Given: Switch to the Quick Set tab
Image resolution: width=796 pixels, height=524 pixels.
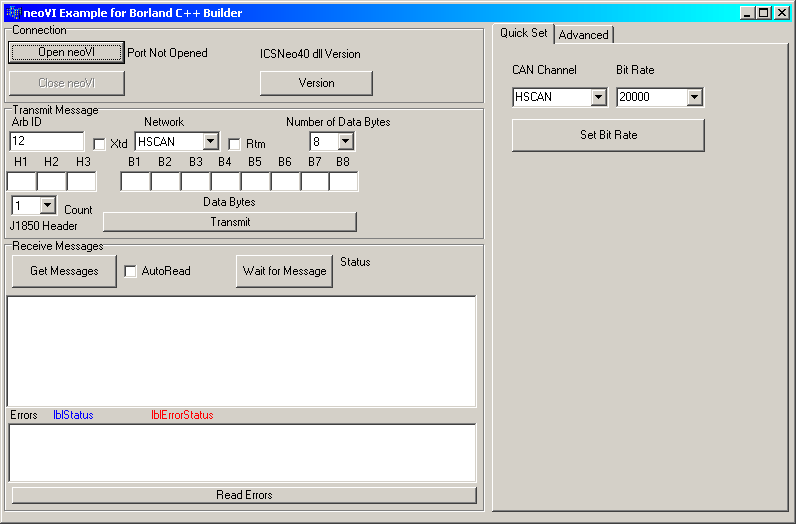Looking at the screenshot, I should pos(523,33).
